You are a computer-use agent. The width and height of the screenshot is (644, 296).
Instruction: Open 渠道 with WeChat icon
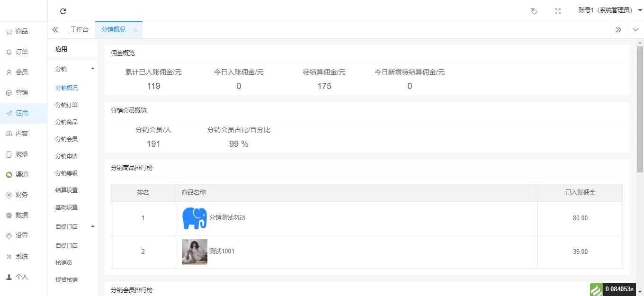point(21,174)
